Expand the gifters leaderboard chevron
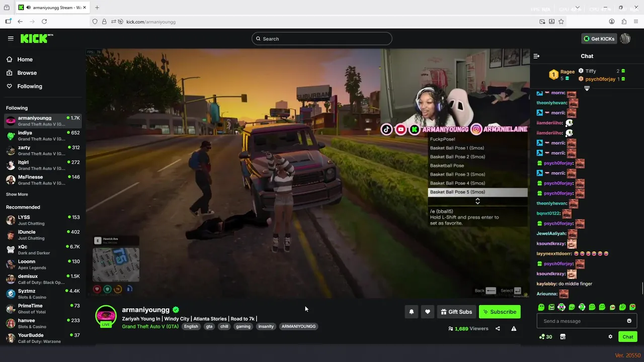Image resolution: width=644 pixels, height=362 pixels. point(587,88)
